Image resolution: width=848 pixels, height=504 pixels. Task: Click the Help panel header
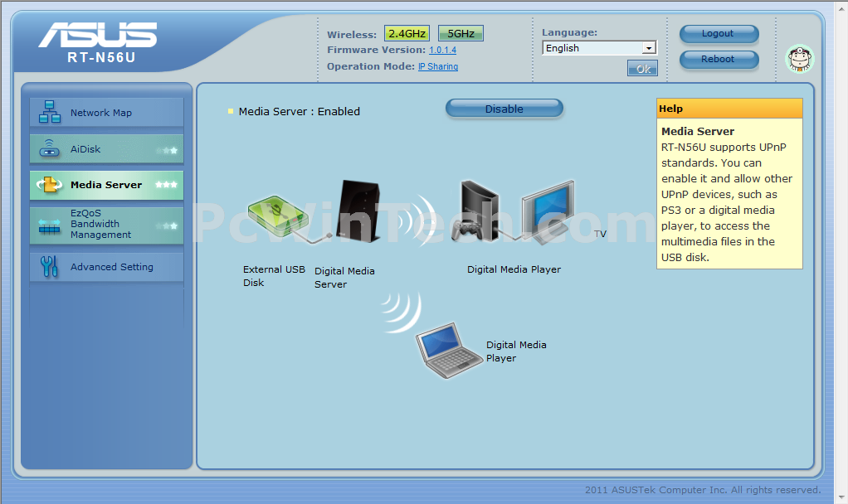point(729,108)
